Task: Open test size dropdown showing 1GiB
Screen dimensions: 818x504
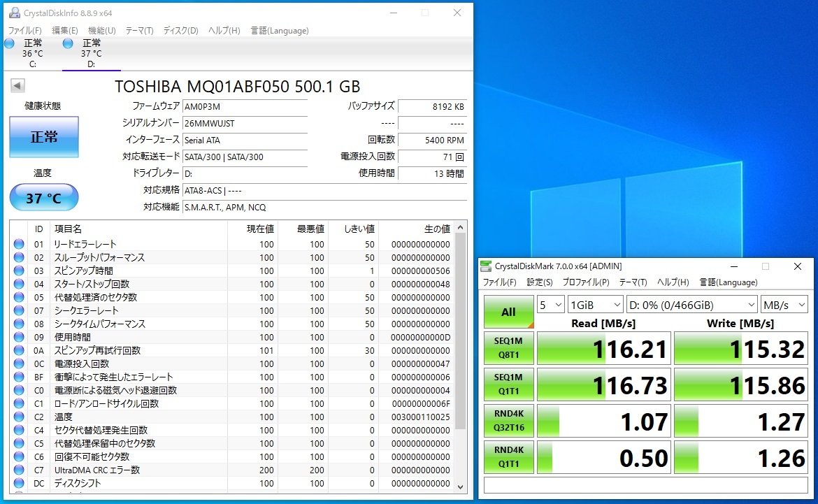Action: point(595,305)
